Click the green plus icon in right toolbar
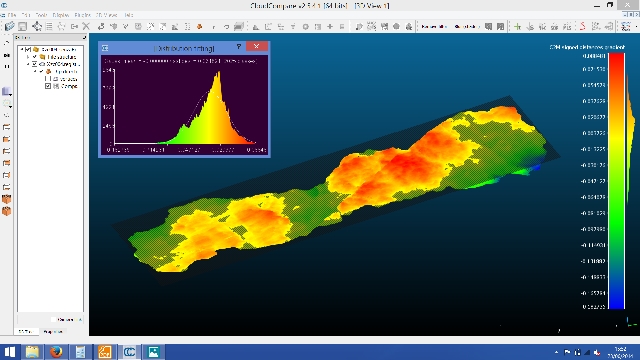Image resolution: width=640 pixels, height=360 pixels. coord(518,27)
